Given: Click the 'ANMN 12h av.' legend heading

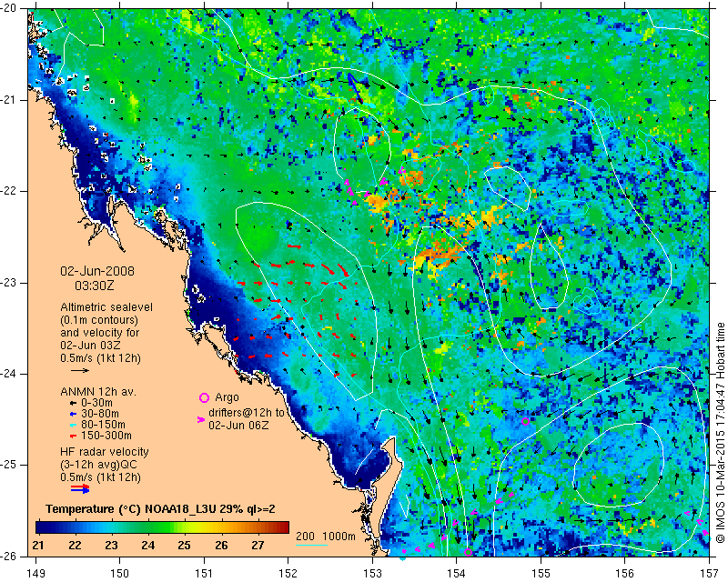Looking at the screenshot, I should (98, 392).
